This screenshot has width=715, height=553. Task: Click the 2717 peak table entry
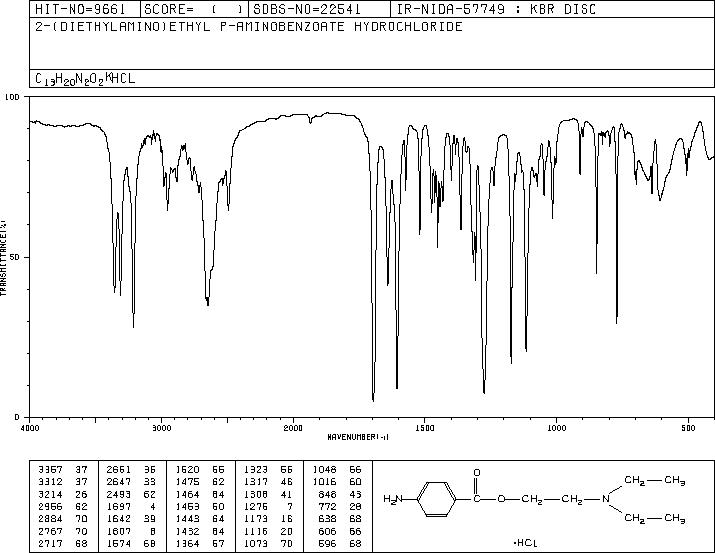63,543
